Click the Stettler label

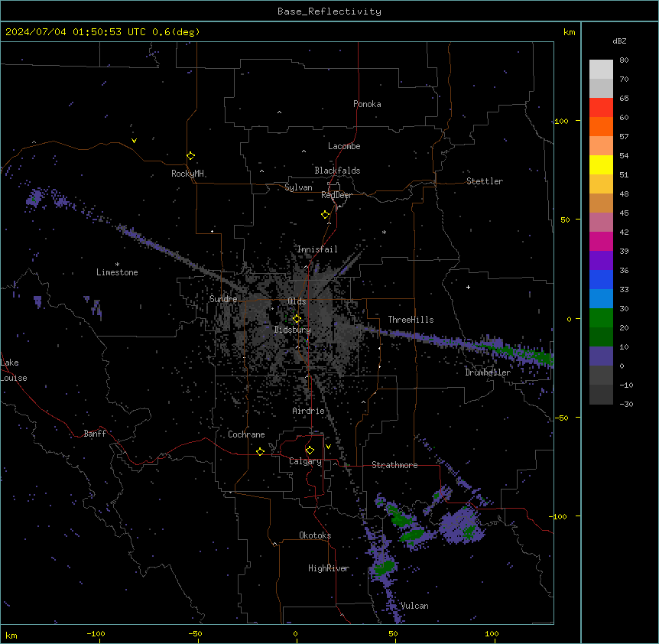coord(484,181)
